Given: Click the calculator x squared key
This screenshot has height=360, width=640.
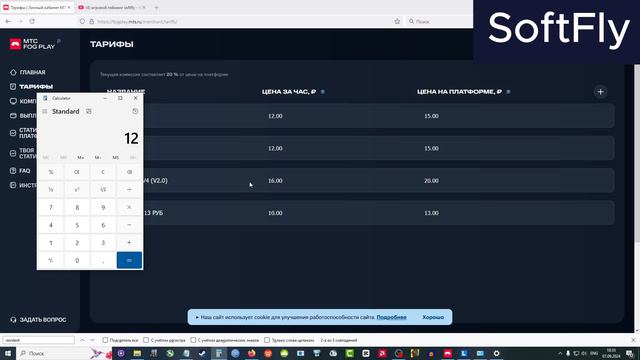Looking at the screenshot, I should 77,190.
